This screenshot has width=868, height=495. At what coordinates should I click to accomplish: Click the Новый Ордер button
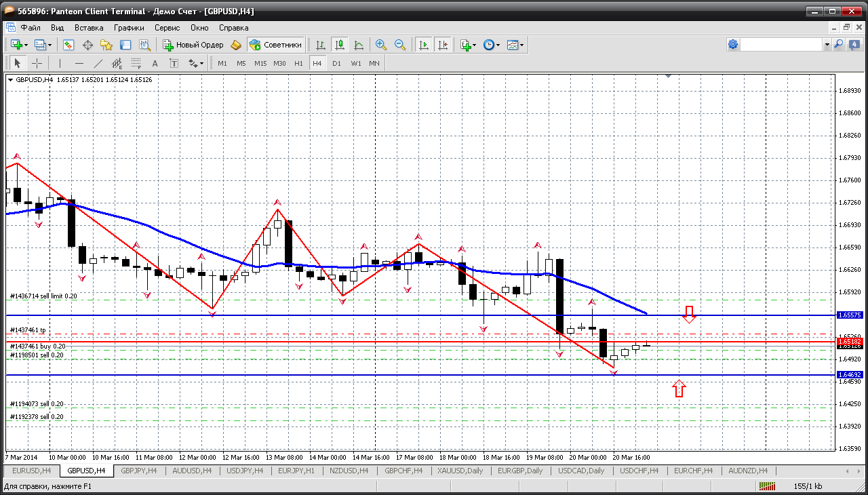click(x=193, y=45)
